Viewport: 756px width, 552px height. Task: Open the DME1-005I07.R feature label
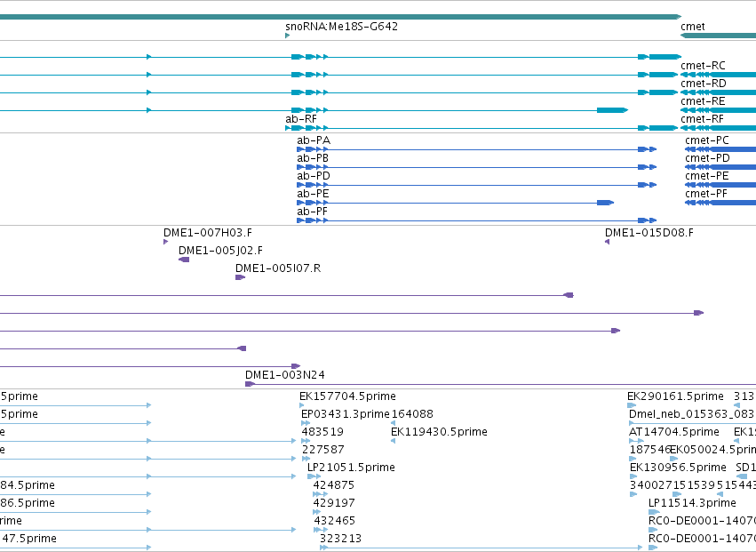[278, 268]
